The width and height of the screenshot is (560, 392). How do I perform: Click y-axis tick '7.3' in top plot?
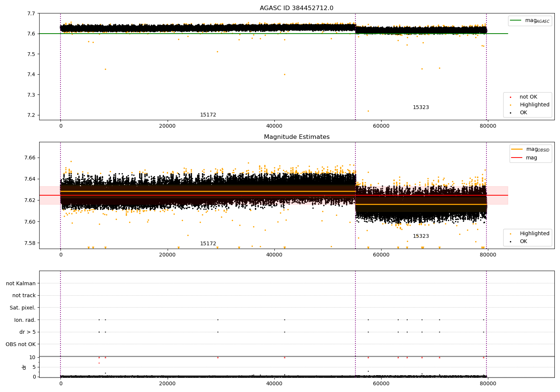pos(31,95)
